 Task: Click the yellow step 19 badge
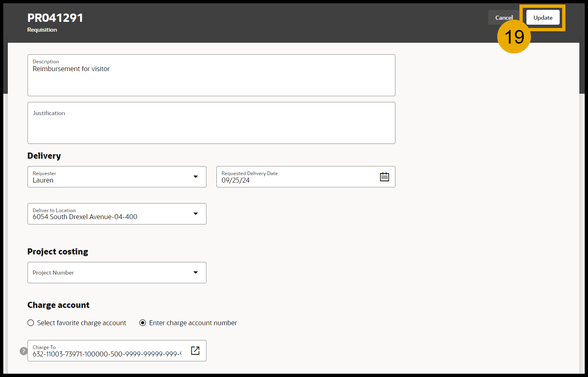[514, 37]
